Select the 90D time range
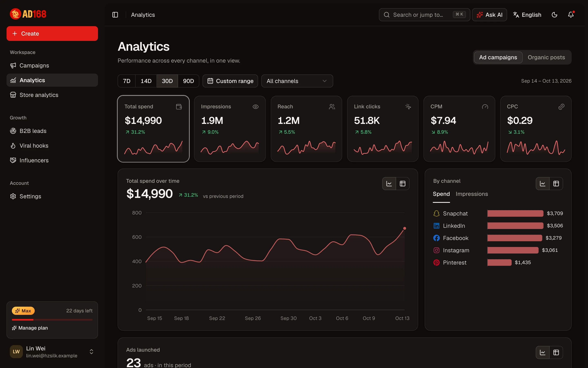Image resolution: width=588 pixels, height=368 pixels. click(x=188, y=81)
